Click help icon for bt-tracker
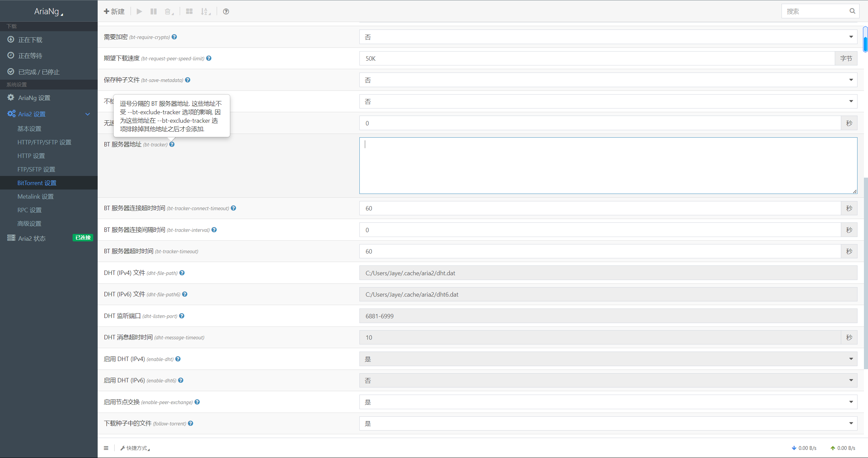 coord(172,144)
